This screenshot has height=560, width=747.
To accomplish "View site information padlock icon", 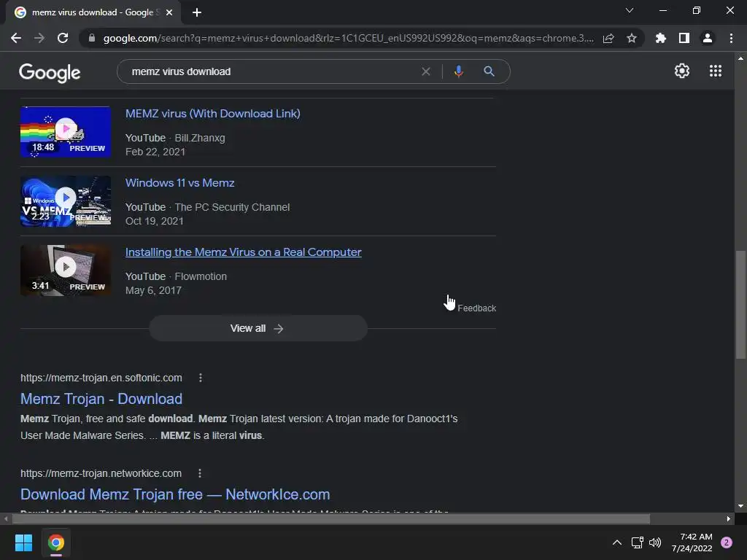I will tap(92, 38).
